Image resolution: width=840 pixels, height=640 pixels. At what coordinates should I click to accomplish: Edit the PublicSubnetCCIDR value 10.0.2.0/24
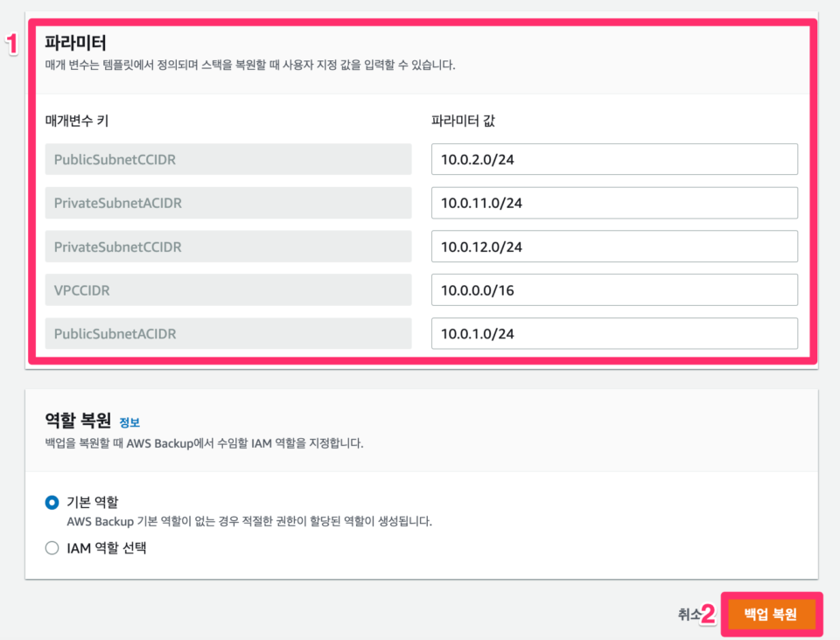click(614, 159)
